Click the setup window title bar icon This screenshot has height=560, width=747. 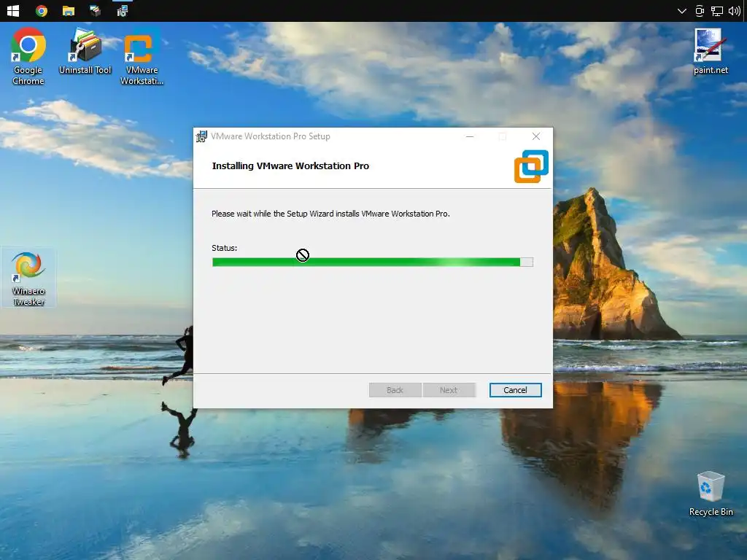click(201, 136)
